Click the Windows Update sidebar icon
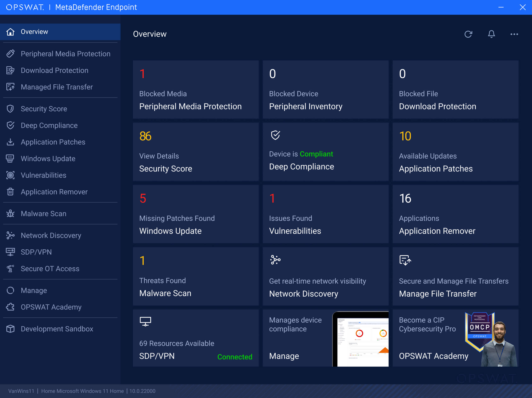Viewport: 532px width, 398px height. pyautogui.click(x=11, y=158)
